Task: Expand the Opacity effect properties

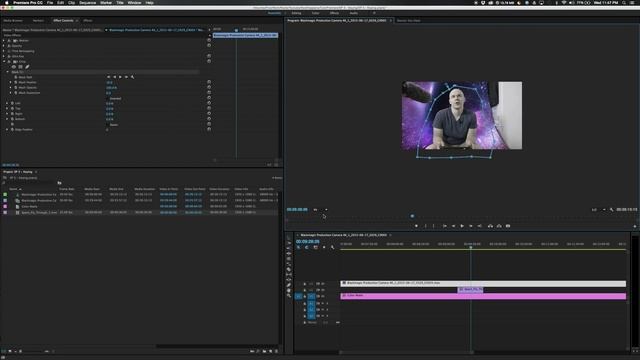Action: (4, 46)
